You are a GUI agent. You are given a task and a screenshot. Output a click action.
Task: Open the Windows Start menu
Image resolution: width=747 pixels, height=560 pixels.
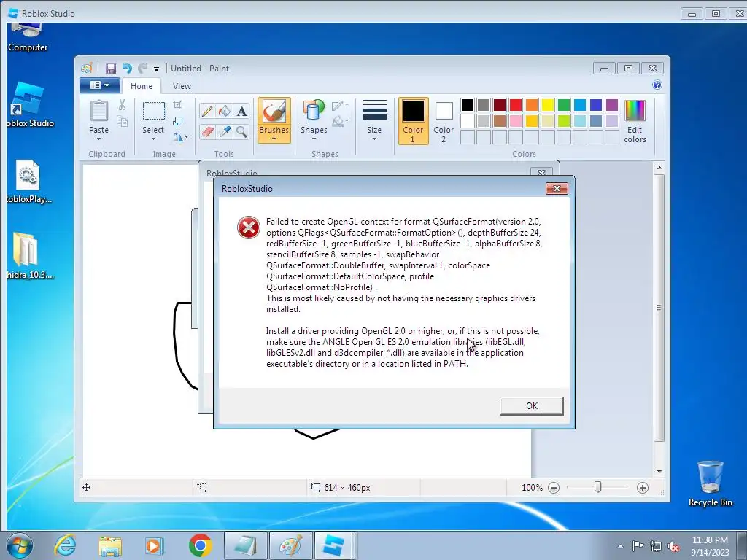coord(20,545)
